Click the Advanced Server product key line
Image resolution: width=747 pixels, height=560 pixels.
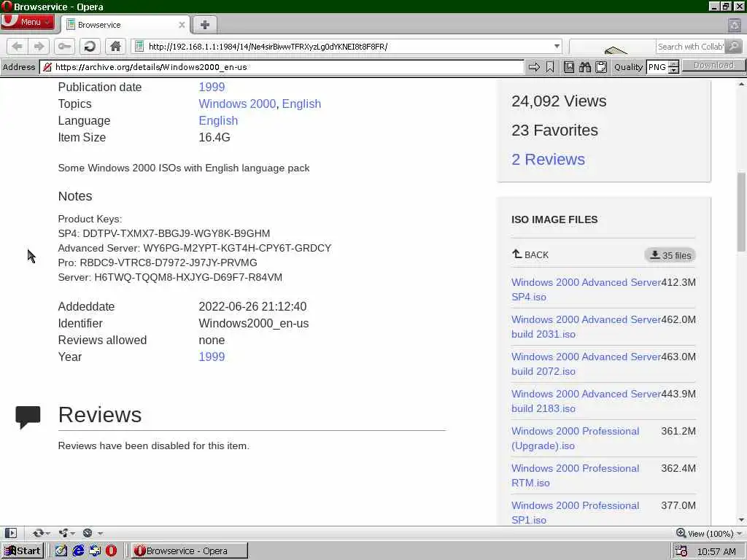coord(194,248)
